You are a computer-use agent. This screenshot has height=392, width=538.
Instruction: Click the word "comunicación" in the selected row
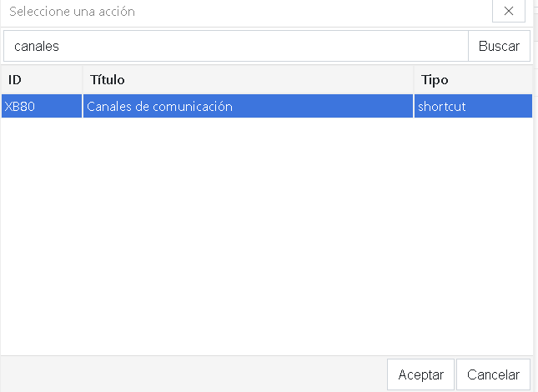(x=195, y=107)
